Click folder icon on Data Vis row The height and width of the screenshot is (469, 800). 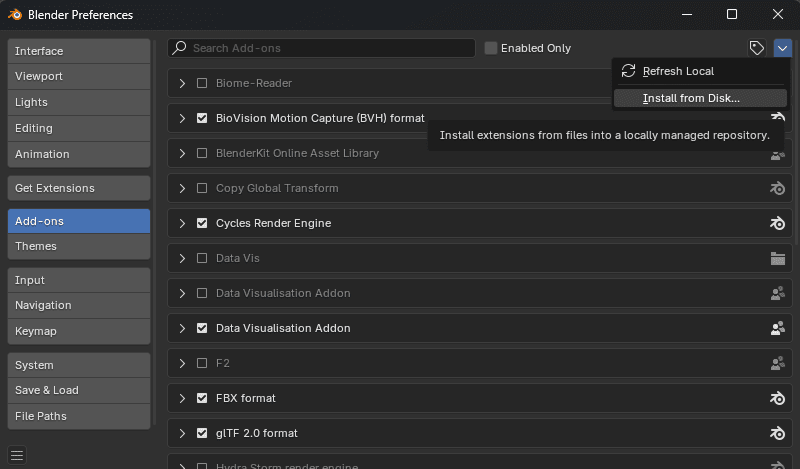(x=778, y=258)
